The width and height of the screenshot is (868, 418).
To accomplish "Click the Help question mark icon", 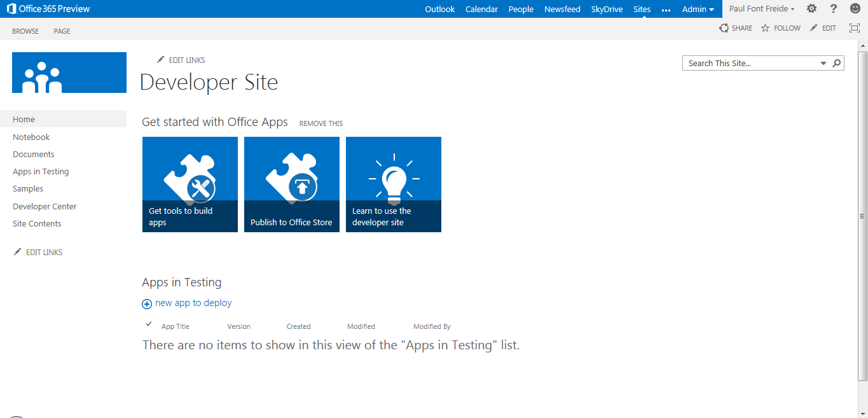I will coord(833,8).
